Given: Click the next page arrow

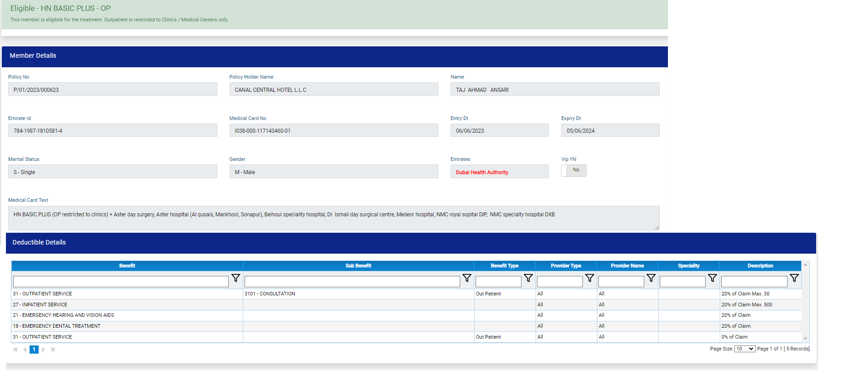Looking at the screenshot, I should click(x=44, y=350).
